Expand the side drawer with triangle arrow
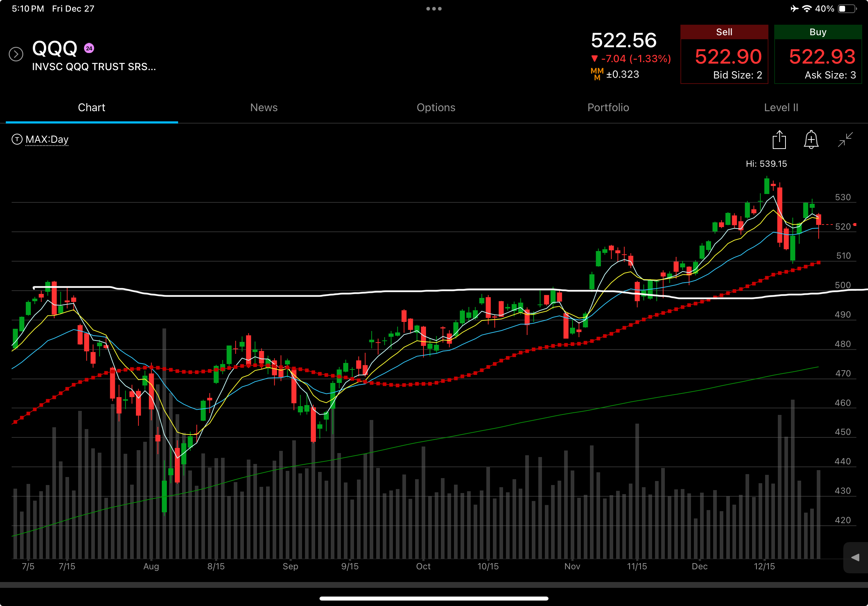Viewport: 868px width, 606px height. [x=855, y=557]
